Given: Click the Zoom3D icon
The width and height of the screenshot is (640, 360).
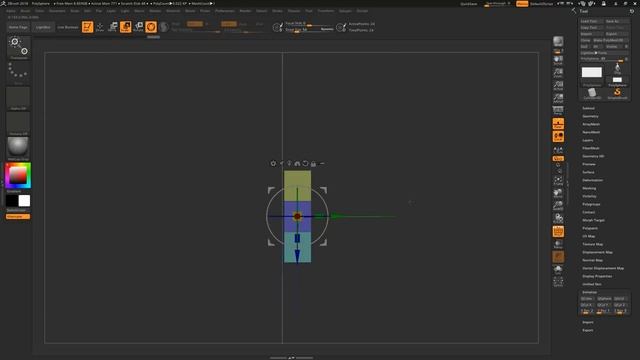Looking at the screenshot, I should coord(558,206).
